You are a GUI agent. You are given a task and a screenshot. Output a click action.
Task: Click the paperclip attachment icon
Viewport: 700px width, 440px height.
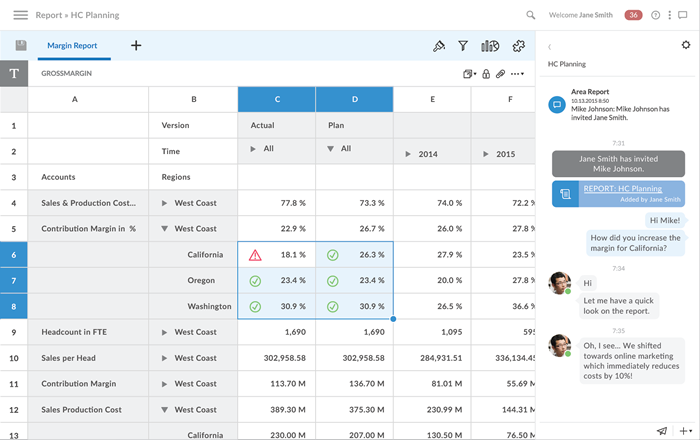click(x=499, y=74)
